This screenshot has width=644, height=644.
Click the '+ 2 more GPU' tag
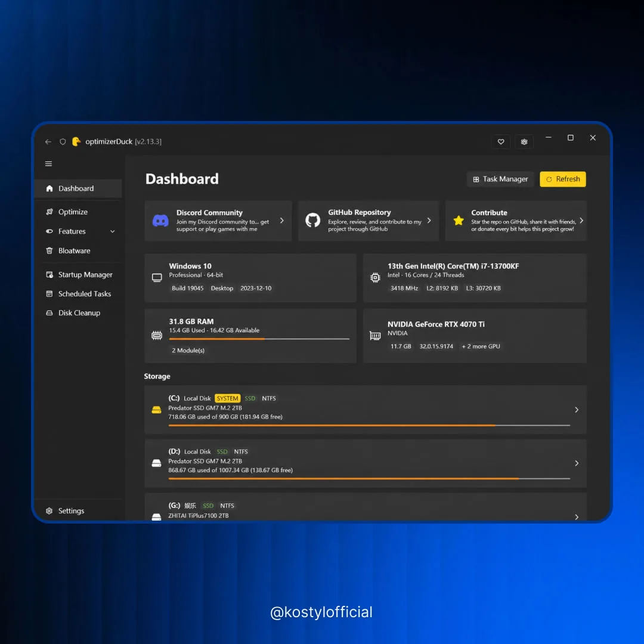tap(481, 346)
